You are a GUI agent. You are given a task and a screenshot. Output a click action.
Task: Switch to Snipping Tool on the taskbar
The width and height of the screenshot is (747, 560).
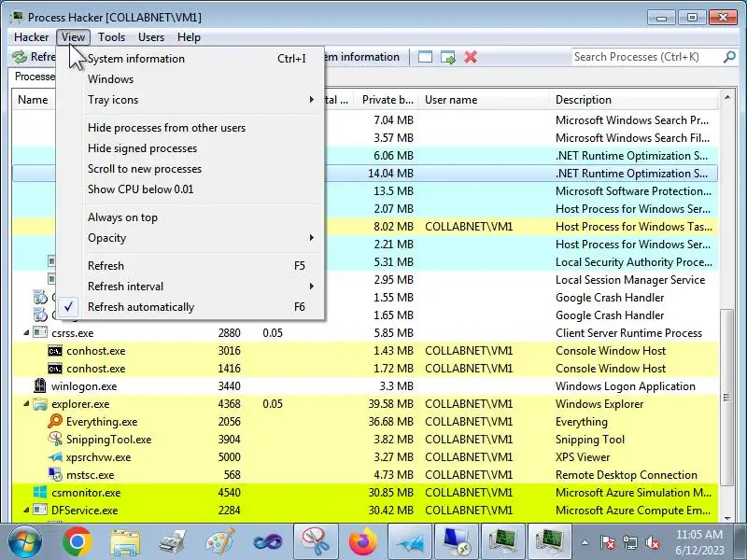316,542
